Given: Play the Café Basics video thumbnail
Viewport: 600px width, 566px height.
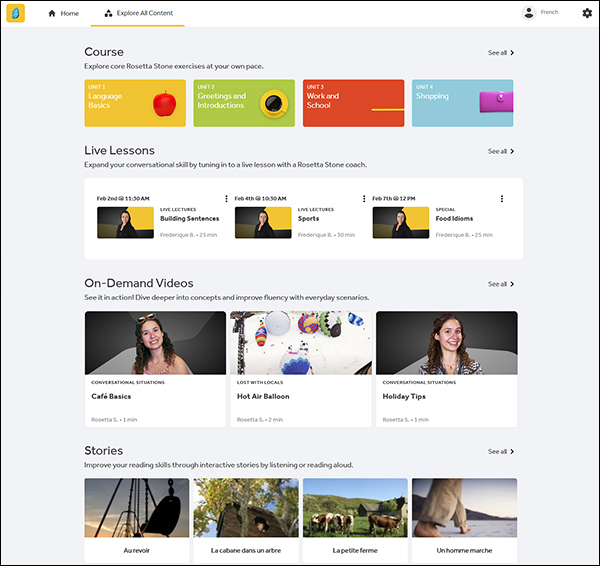Looking at the screenshot, I should [155, 343].
